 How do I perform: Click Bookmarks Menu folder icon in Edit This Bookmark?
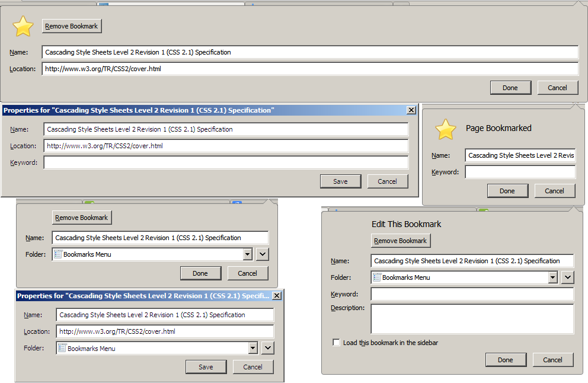pos(377,277)
